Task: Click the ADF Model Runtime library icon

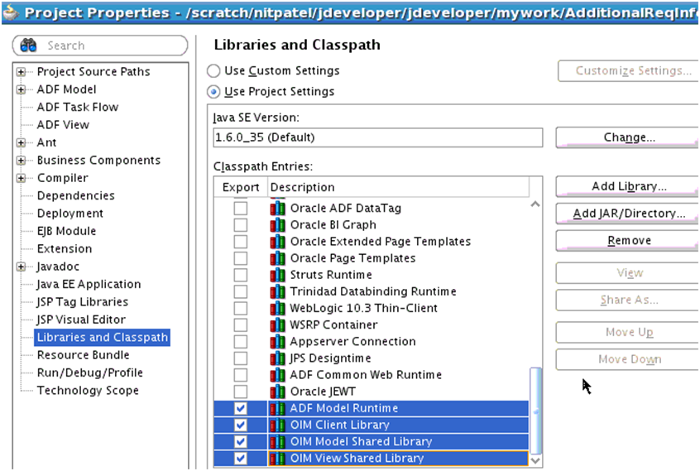Action: [x=277, y=408]
